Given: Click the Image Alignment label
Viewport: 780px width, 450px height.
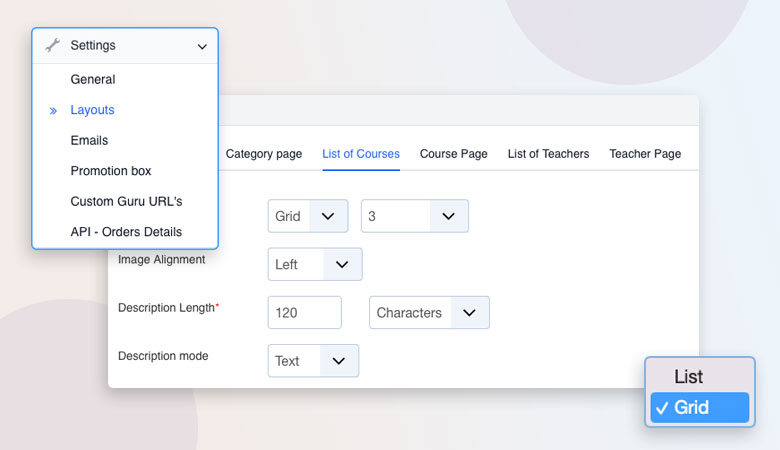Looking at the screenshot, I should pos(162,260).
